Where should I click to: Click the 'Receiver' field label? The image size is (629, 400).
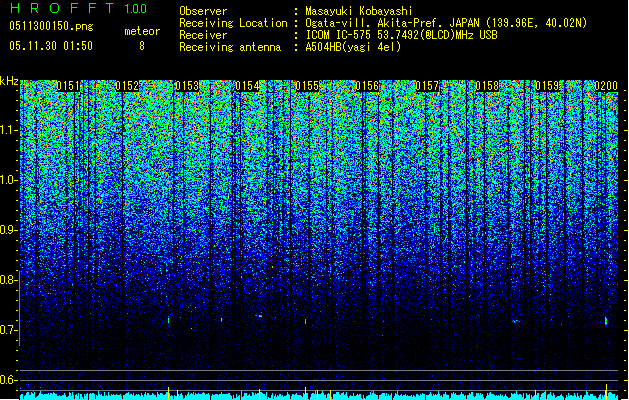(203, 35)
